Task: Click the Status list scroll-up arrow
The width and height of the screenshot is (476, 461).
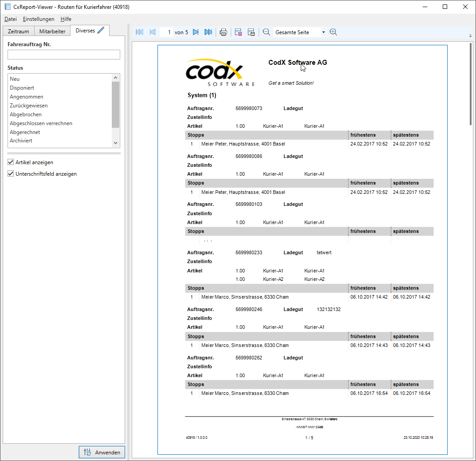Action: tap(115, 78)
